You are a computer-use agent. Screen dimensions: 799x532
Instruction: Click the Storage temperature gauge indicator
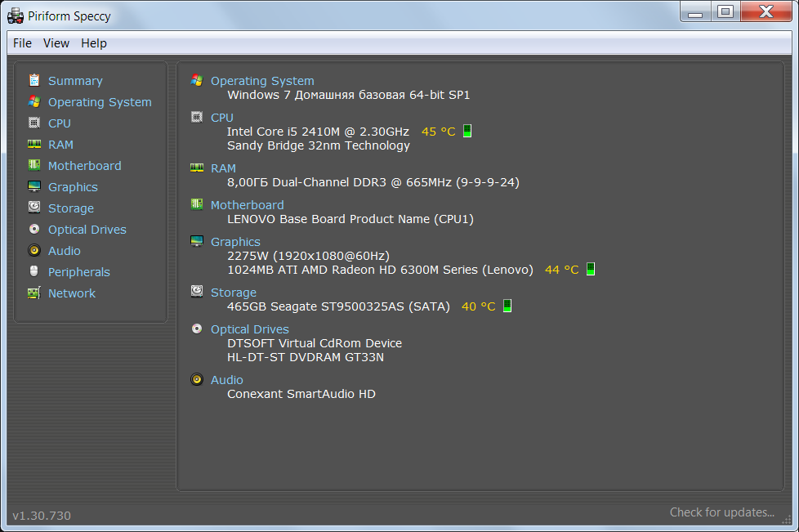(x=507, y=306)
